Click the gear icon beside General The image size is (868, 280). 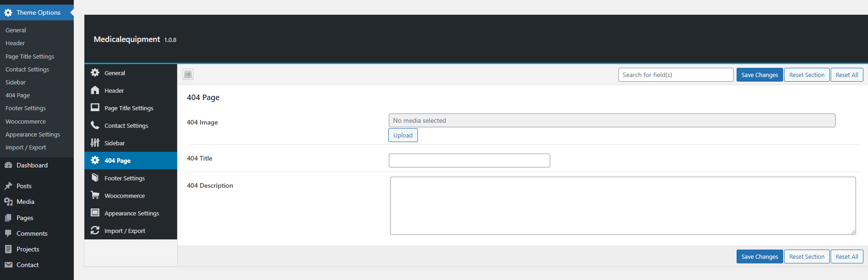[95, 73]
